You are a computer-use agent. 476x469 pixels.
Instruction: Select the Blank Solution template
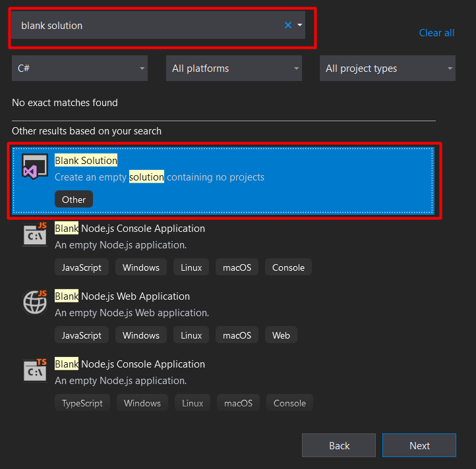223,180
